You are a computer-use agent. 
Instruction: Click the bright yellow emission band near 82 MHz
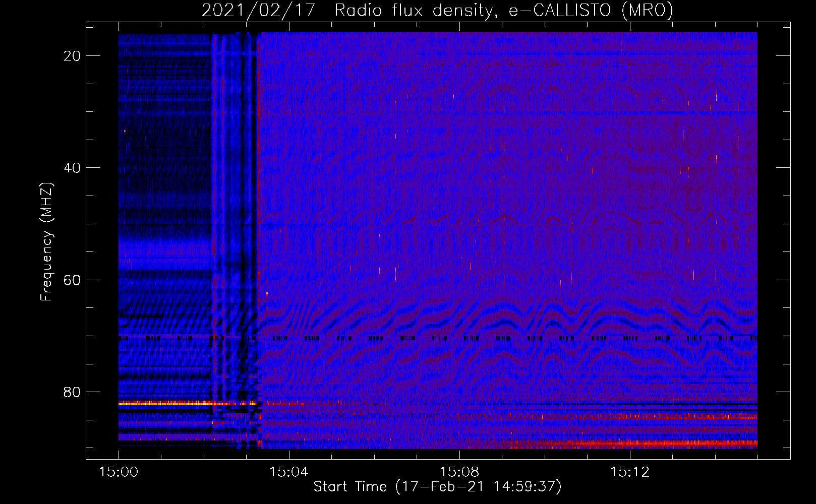coord(187,403)
